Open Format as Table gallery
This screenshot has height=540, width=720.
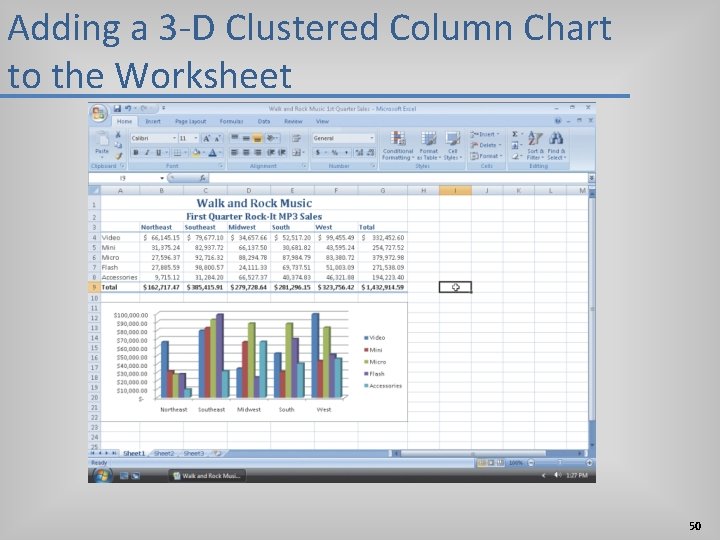[428, 146]
